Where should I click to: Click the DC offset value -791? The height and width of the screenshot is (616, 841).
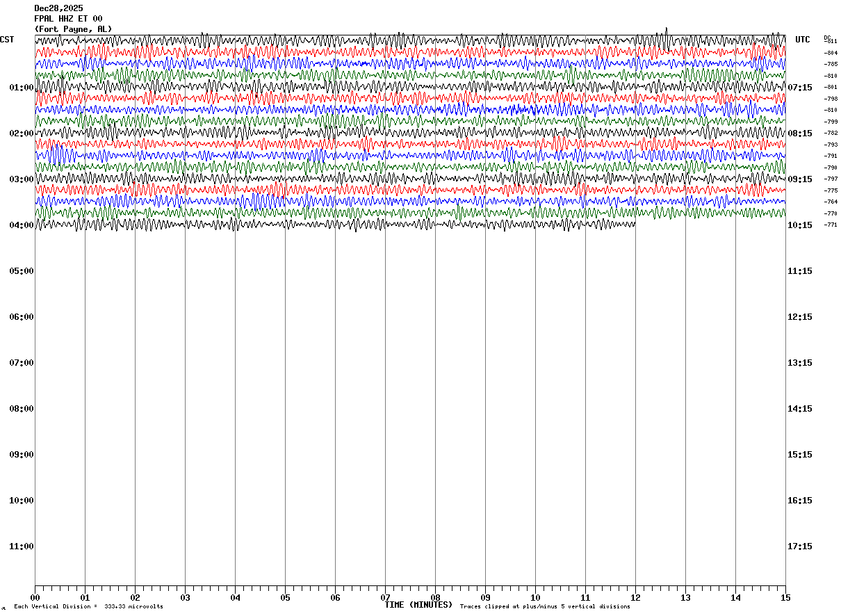[831, 156]
